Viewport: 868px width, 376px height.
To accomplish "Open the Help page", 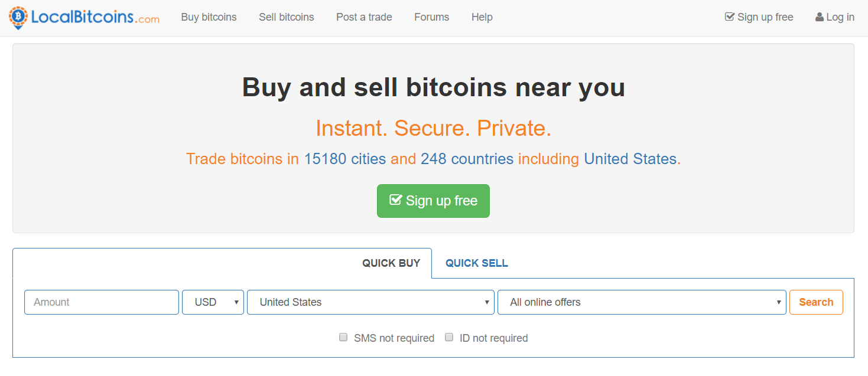I will tap(482, 17).
